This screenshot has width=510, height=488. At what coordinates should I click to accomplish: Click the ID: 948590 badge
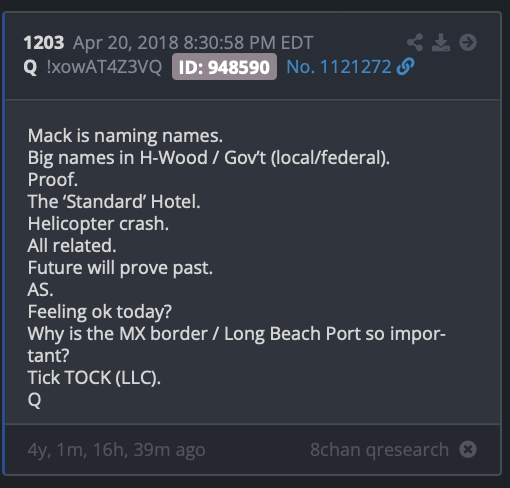[x=224, y=67]
